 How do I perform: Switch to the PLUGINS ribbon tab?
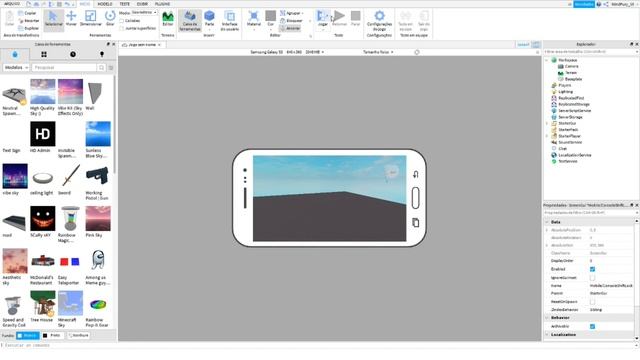pos(162,4)
